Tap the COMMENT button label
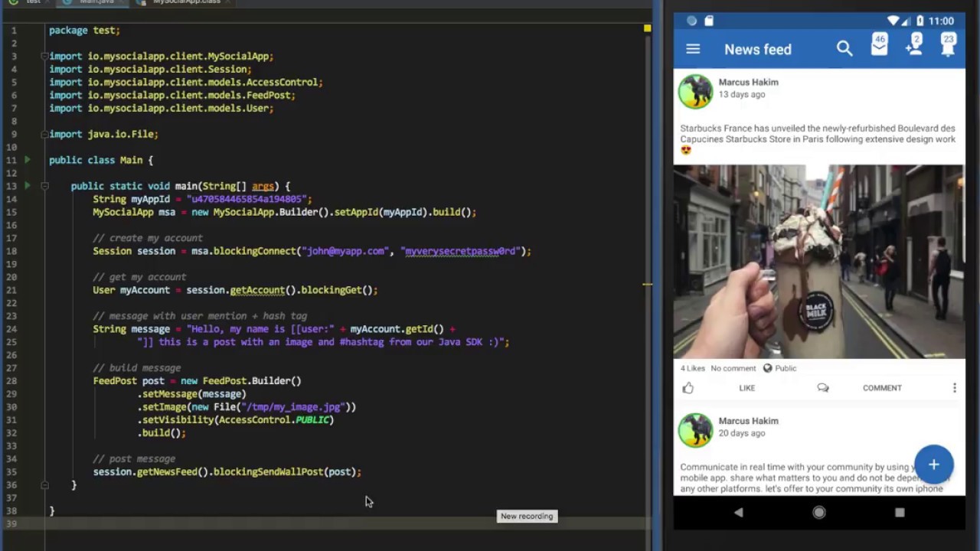Screen dimensions: 980x551 pyautogui.click(x=882, y=388)
